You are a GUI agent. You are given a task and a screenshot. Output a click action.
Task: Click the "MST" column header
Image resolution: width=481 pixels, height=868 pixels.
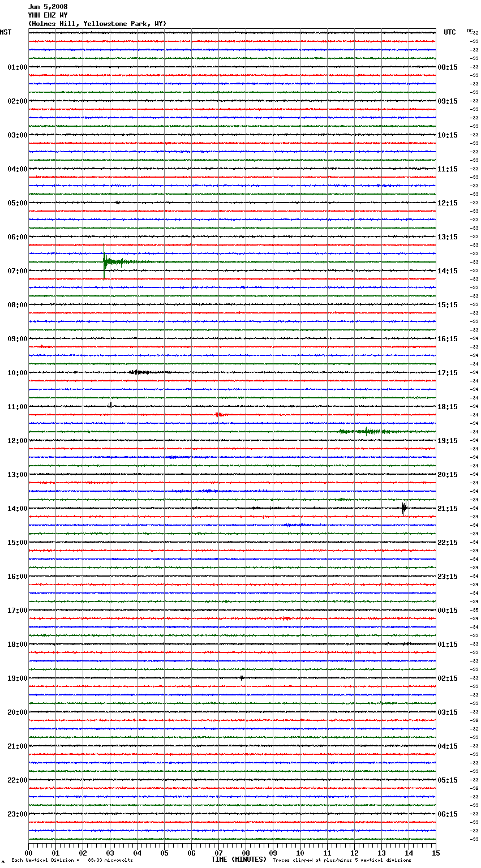pyautogui.click(x=6, y=32)
